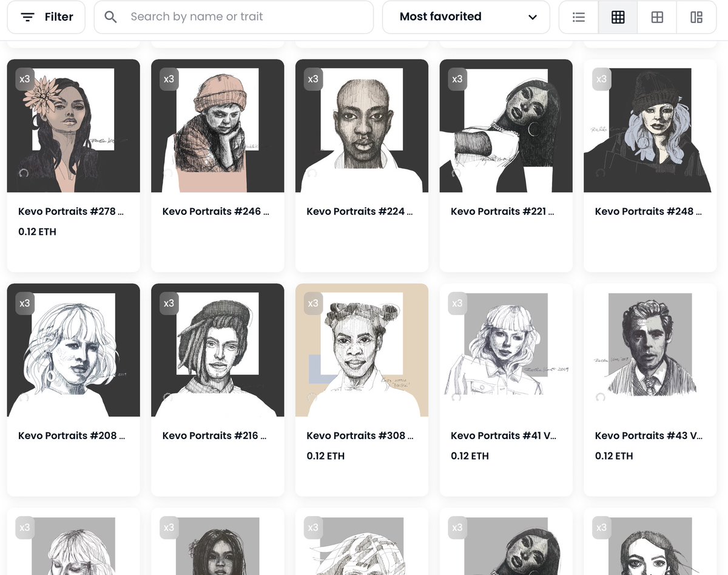This screenshot has height=575, width=728.
Task: Open Kevo Portraits #246 thumbnail
Action: click(x=218, y=126)
